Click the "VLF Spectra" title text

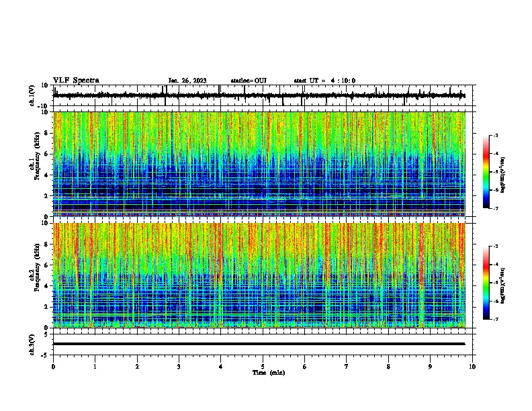[76, 81]
